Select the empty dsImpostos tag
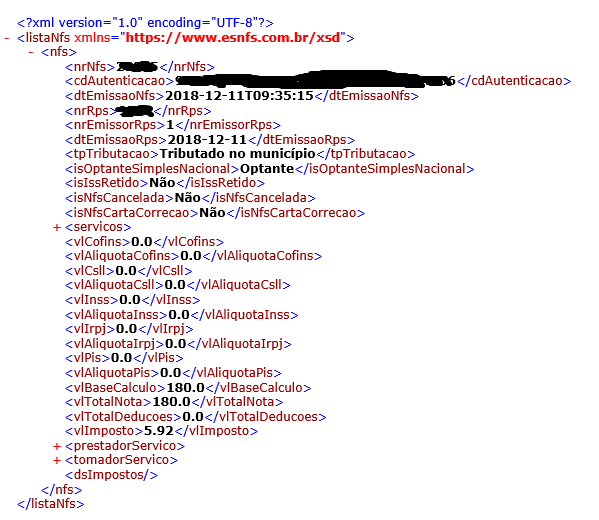Screen dimensions: 599x520 coord(111,475)
